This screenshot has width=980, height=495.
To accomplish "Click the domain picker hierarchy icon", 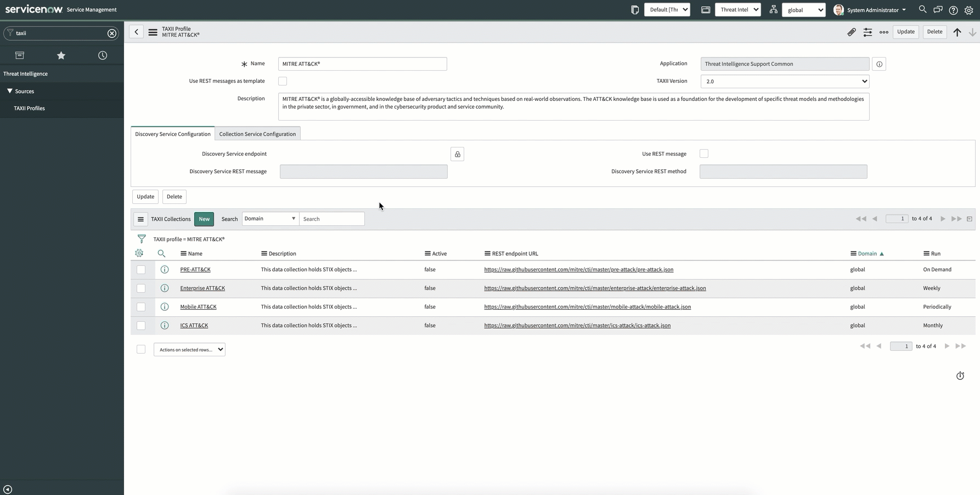I will 773,9.
